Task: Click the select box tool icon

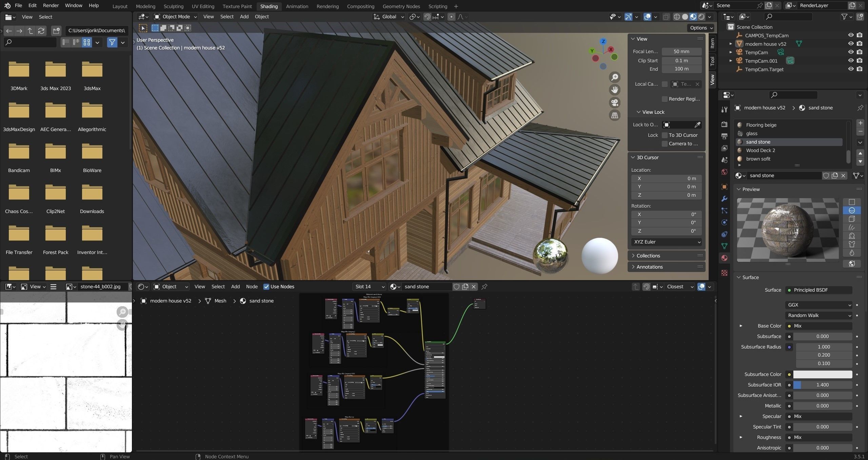Action: click(x=143, y=28)
